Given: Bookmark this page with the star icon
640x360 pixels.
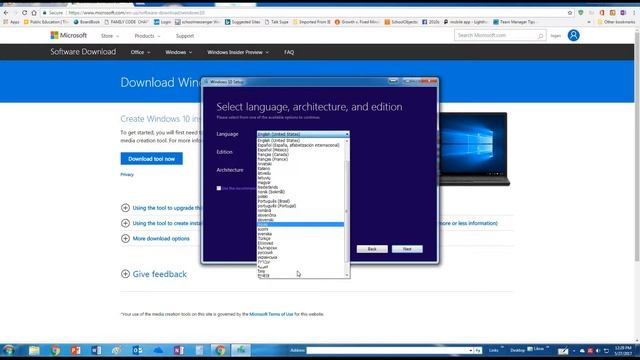Looking at the screenshot, I should (x=570, y=13).
